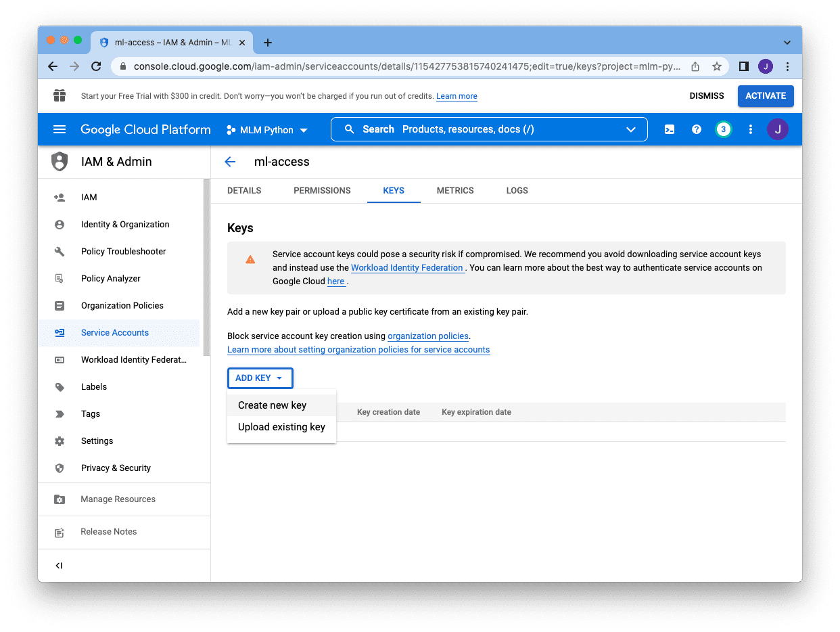
Task: Click the Manage Resources folder icon
Action: (x=60, y=499)
